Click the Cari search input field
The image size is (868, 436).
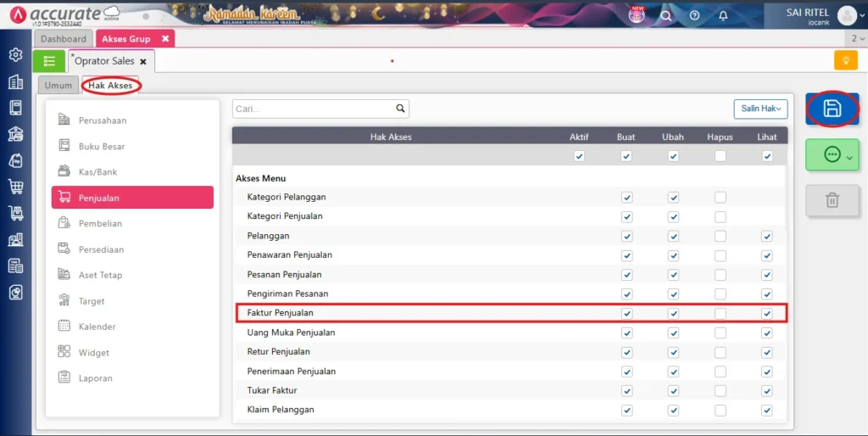312,109
